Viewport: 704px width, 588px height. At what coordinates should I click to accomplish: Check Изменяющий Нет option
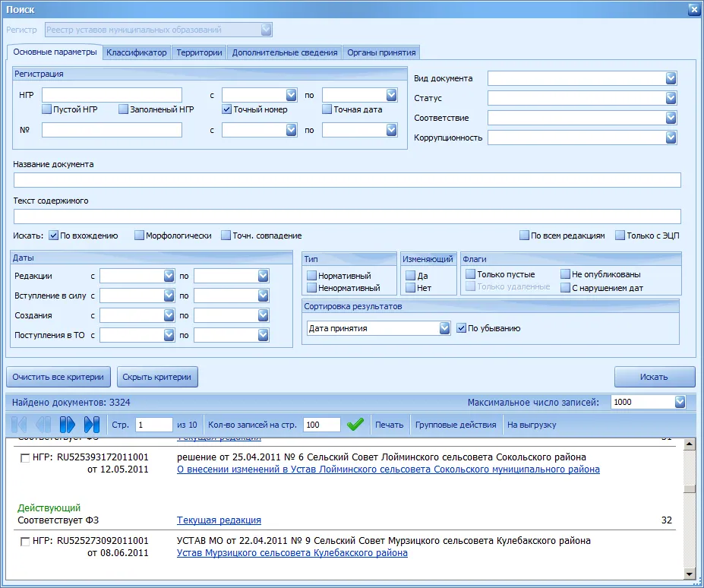click(410, 287)
